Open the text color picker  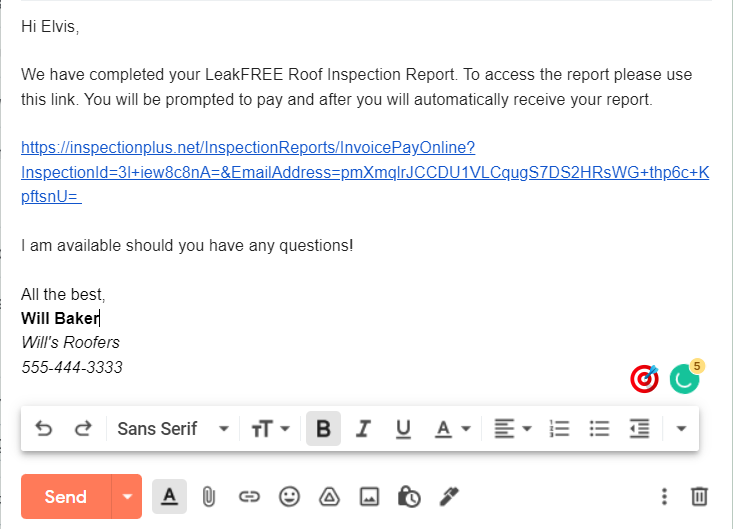click(453, 429)
